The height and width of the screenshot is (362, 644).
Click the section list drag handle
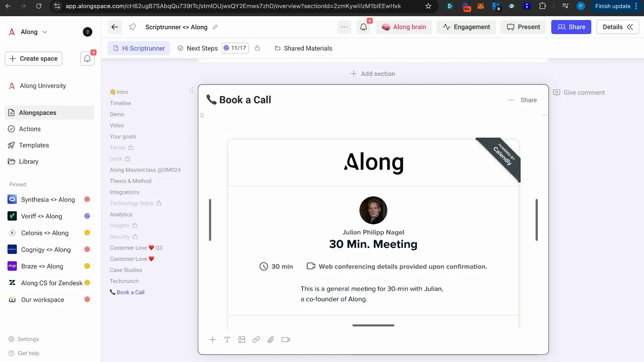click(191, 90)
